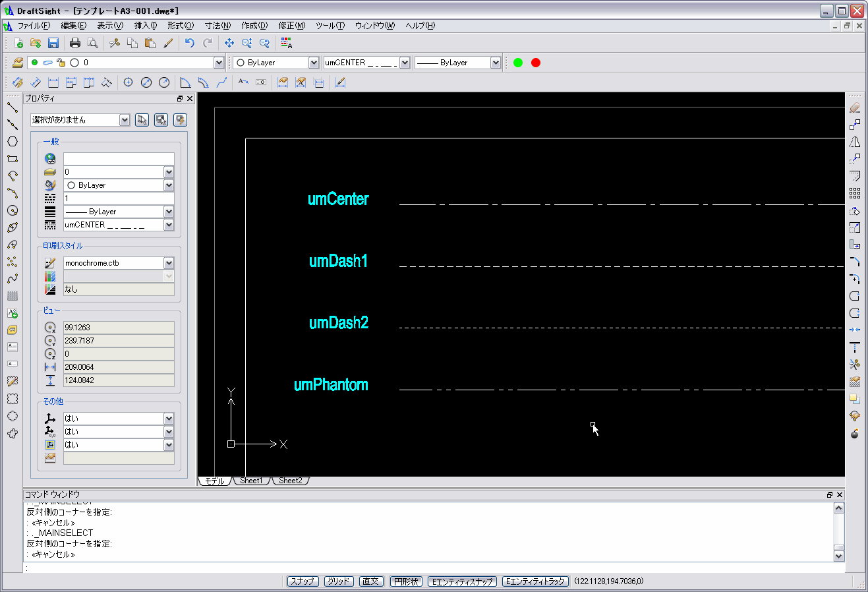Open the ByLayer color dropdown in toolbar
The height and width of the screenshot is (592, 868).
click(x=314, y=63)
